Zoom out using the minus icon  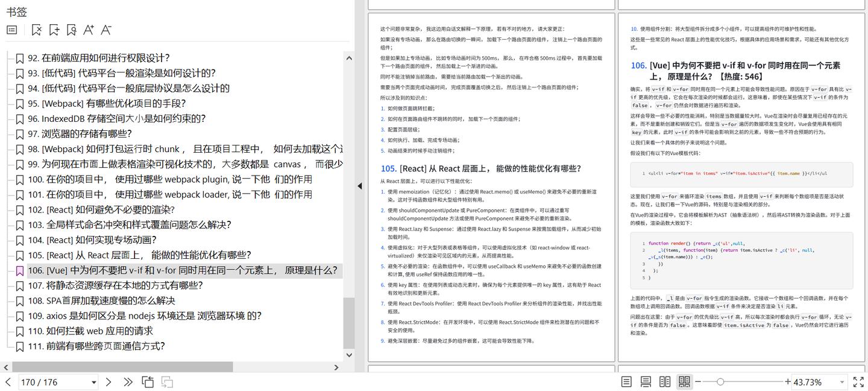(698, 381)
